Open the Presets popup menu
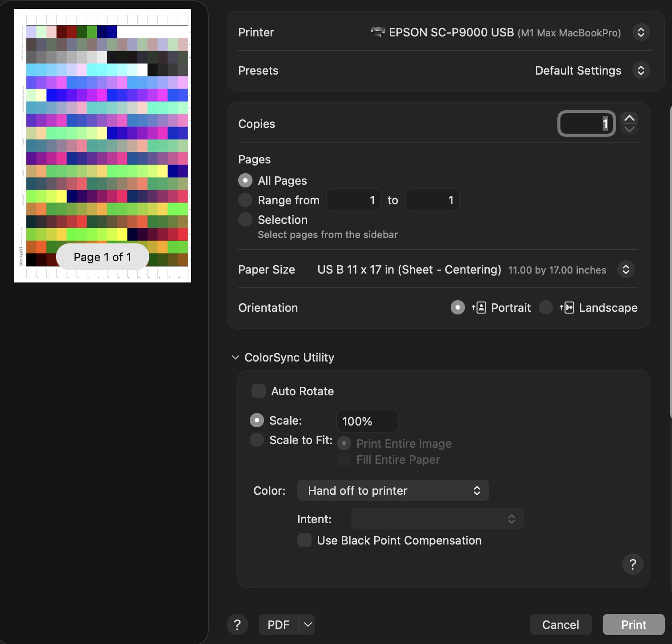This screenshot has width=672, height=644. [x=641, y=71]
